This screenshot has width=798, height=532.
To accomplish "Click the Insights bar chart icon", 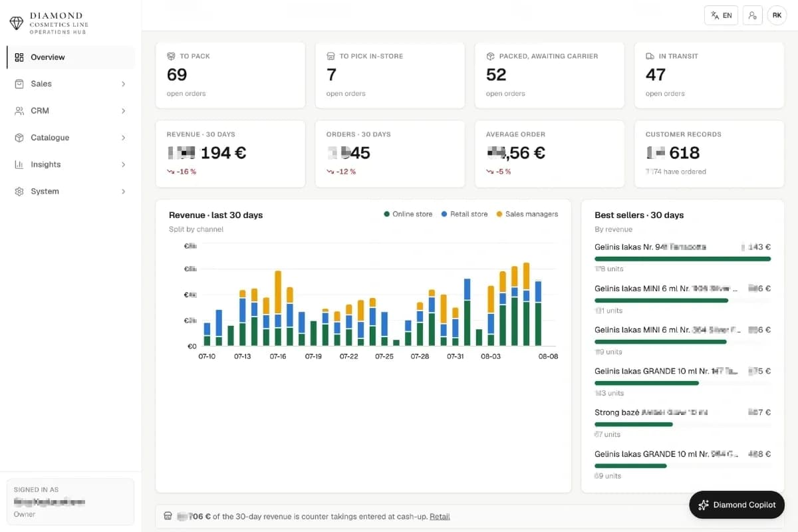I will point(19,164).
